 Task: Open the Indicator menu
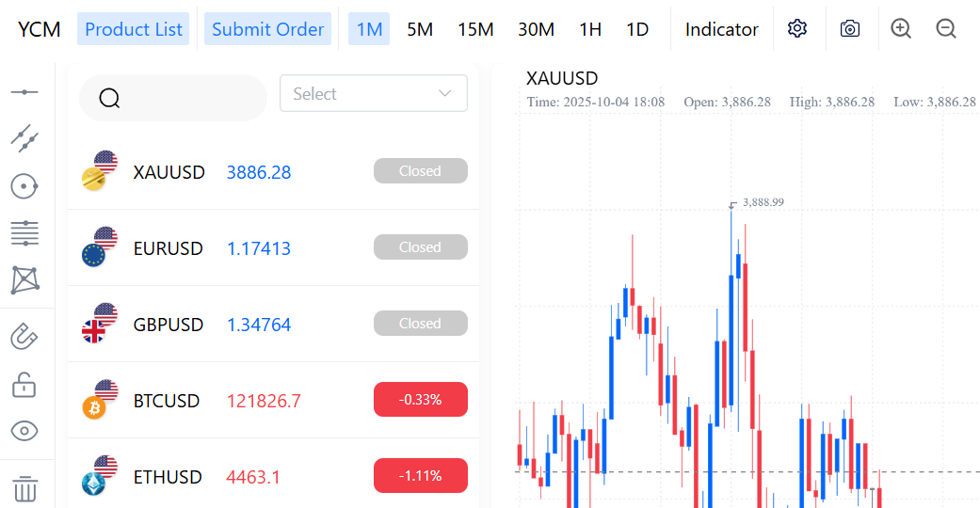click(x=721, y=29)
